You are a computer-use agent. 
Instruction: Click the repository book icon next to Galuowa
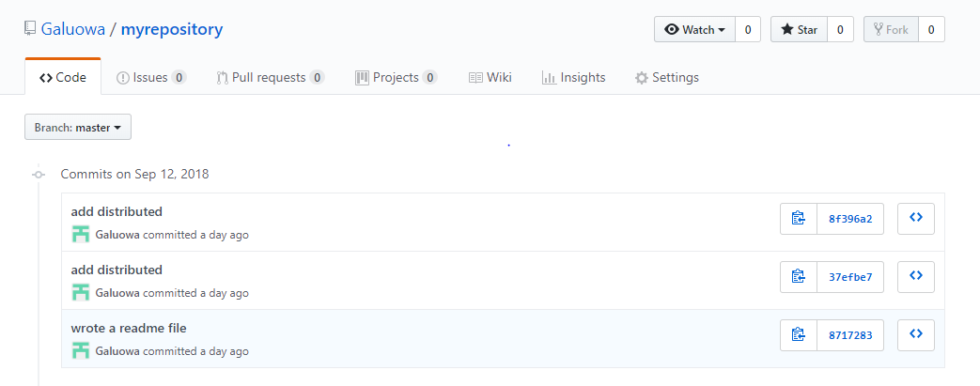tap(30, 29)
